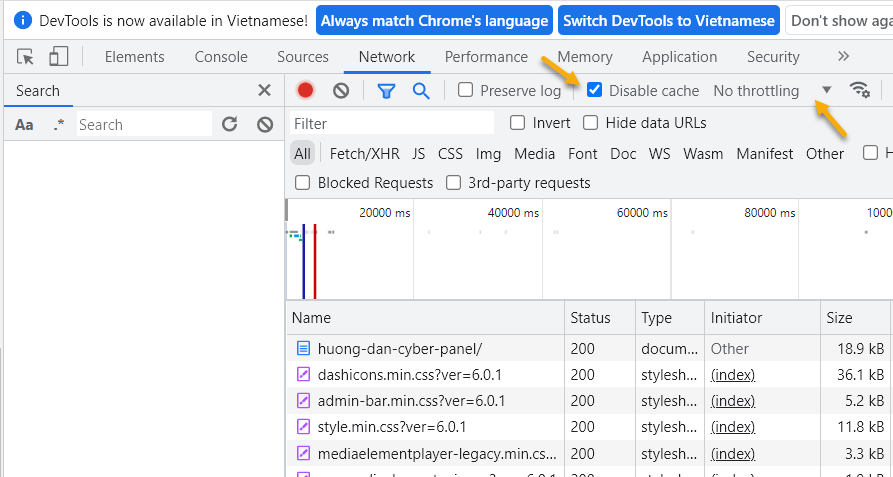The image size is (893, 477).
Task: Stop recording network log with red button
Action: [x=306, y=91]
